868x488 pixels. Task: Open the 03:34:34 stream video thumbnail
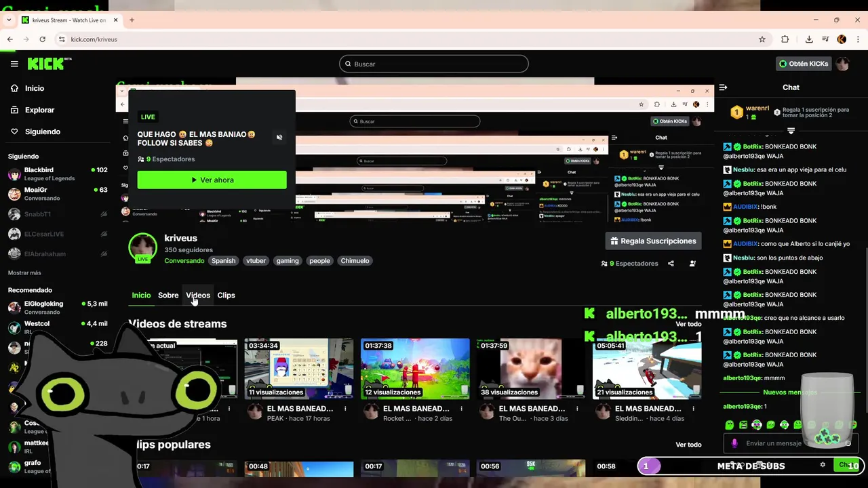(299, 369)
